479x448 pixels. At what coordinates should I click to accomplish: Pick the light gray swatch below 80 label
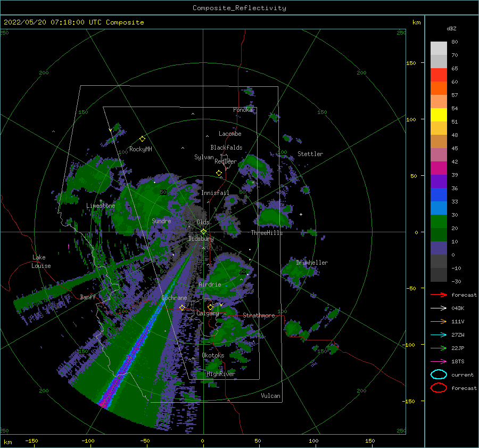pyautogui.click(x=439, y=48)
